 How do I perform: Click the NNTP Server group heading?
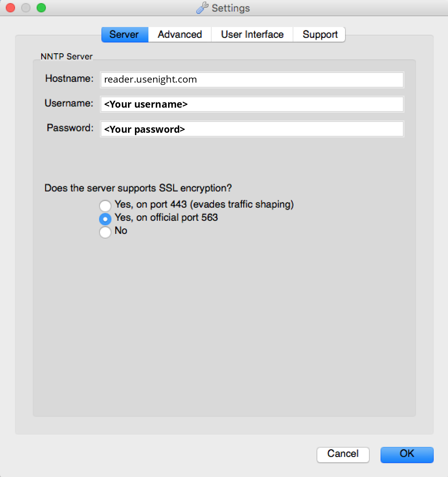(67, 56)
